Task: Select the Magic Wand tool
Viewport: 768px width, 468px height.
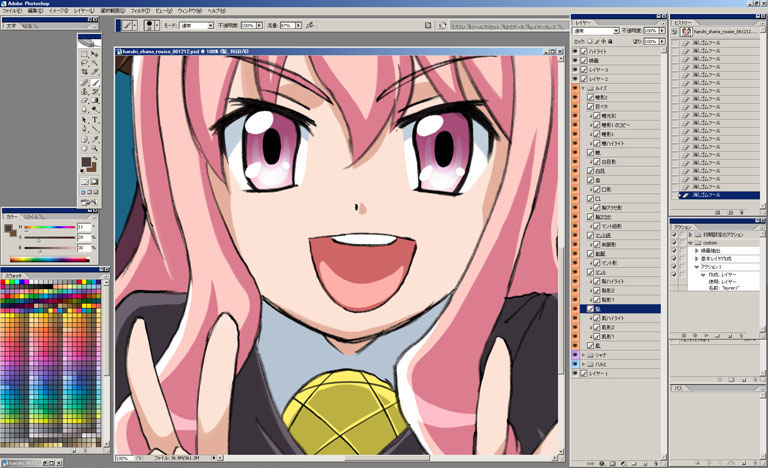Action: (x=95, y=62)
